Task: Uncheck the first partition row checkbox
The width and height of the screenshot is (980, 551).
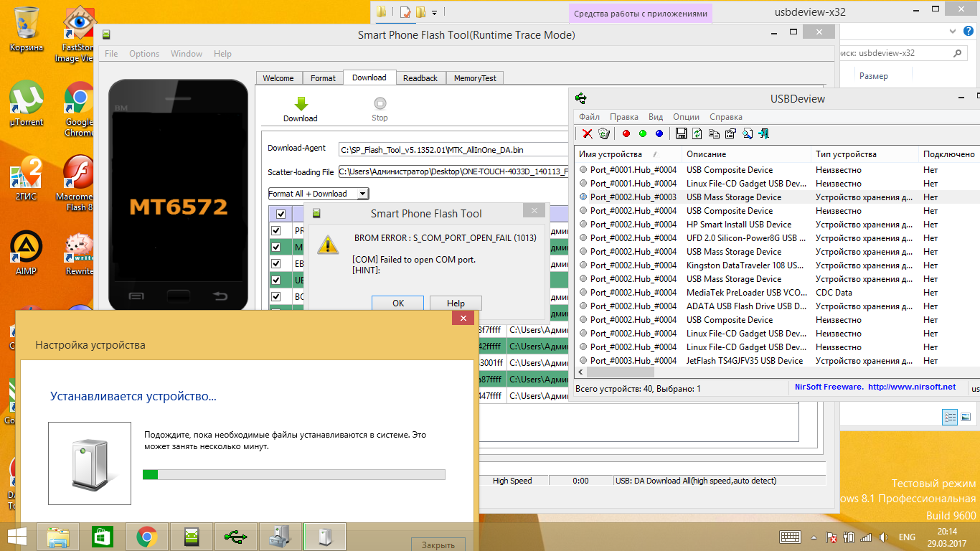Action: [276, 231]
